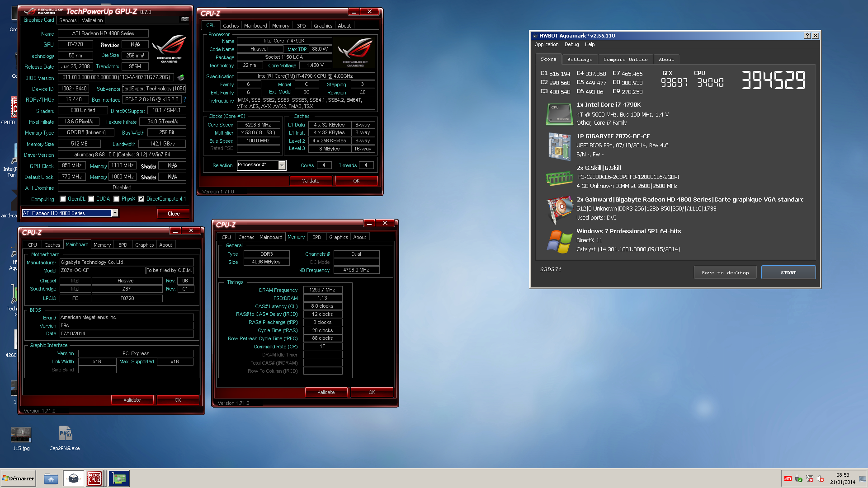
Task: Click the Core Speed value 5298.8 MHz
Action: (258, 125)
